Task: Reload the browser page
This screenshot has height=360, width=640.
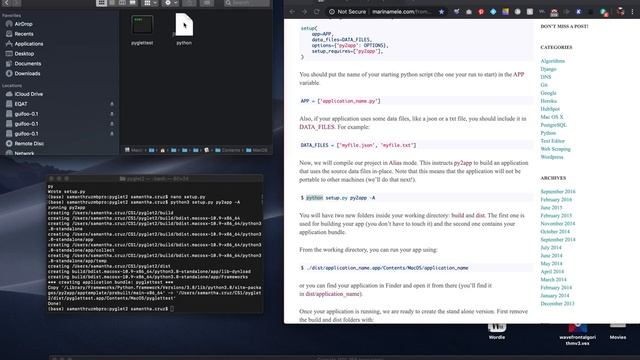Action: [316, 12]
